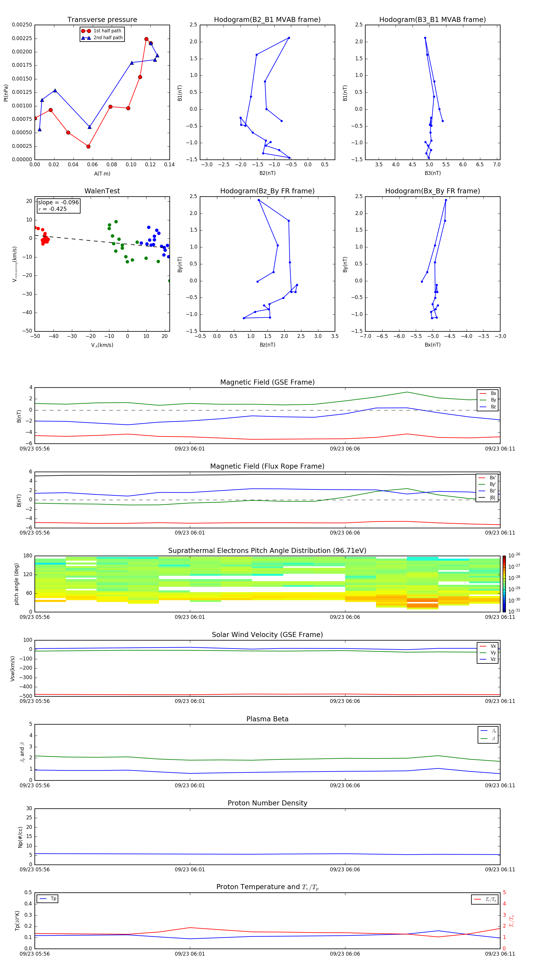Click the 'r = -0.425' annotation

[x=53, y=209]
